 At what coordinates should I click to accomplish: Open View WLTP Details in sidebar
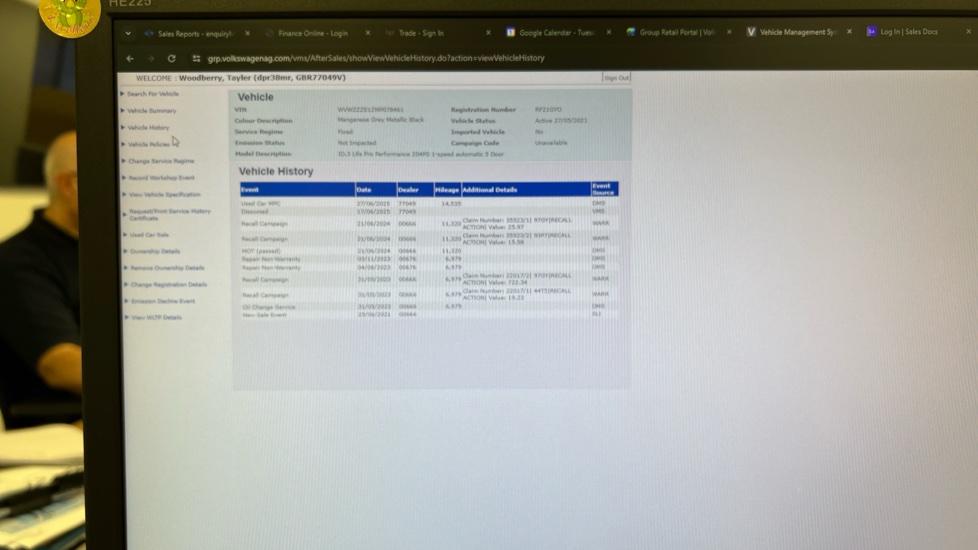157,317
